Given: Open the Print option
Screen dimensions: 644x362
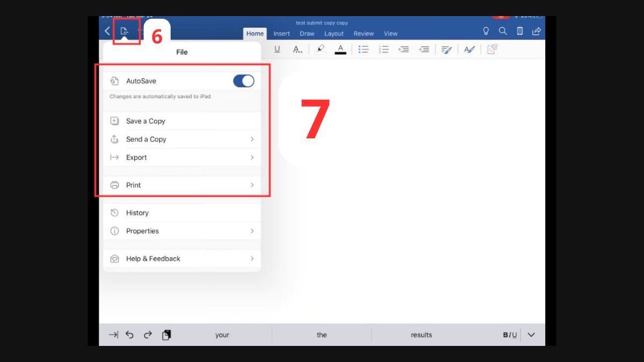Looking at the screenshot, I should [x=182, y=185].
